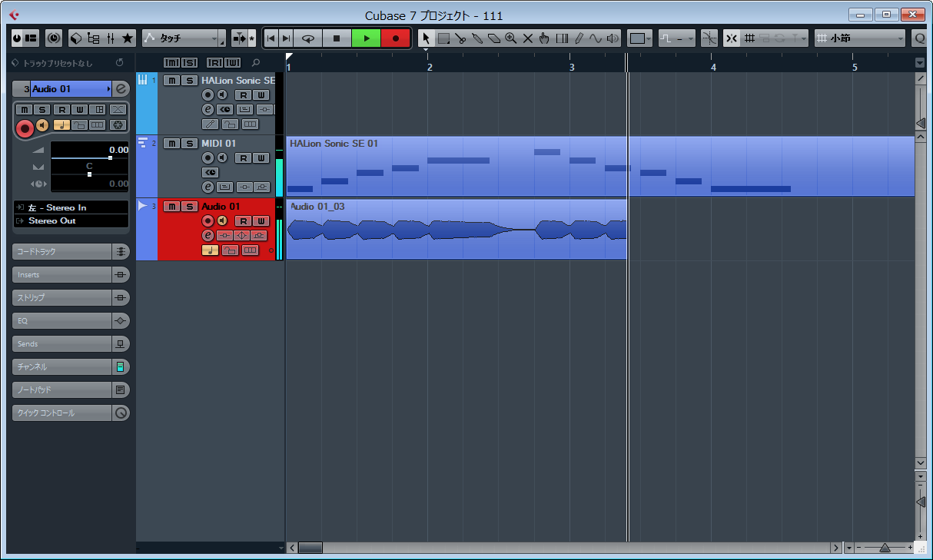Go to previous marker transport button
The height and width of the screenshot is (560, 933).
(271, 38)
